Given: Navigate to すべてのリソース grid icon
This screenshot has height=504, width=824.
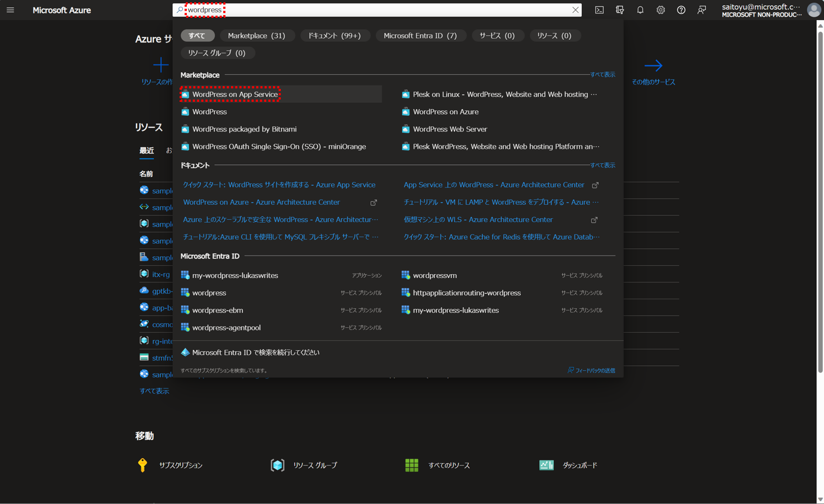Looking at the screenshot, I should point(412,465).
